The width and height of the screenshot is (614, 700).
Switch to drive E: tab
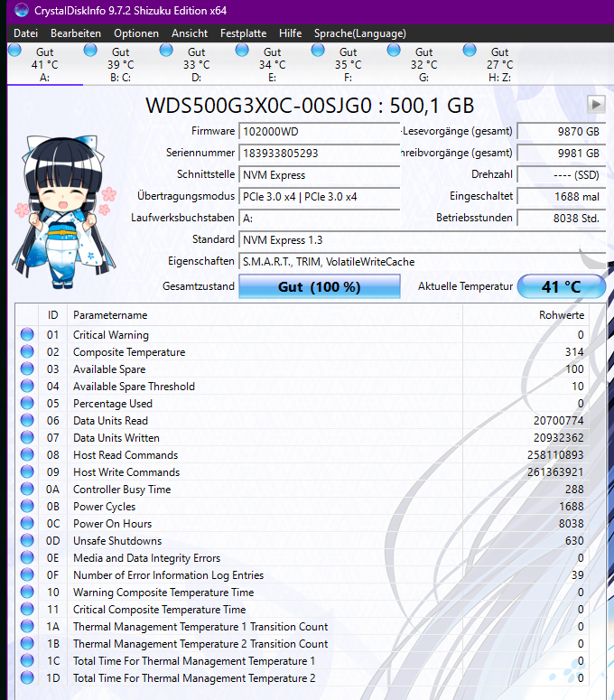(x=272, y=64)
